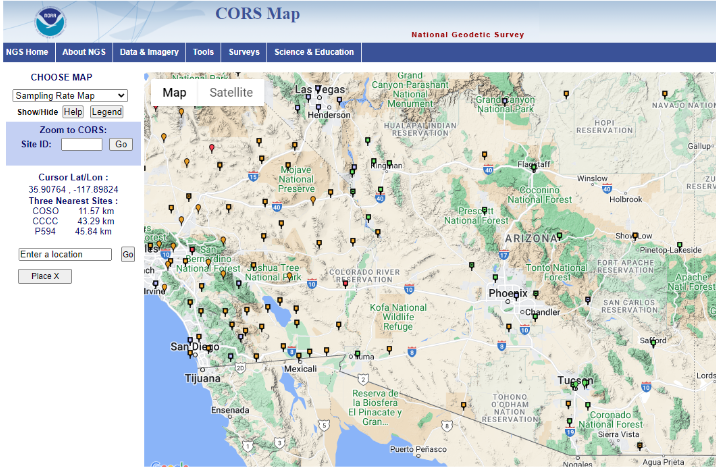Click the National Geodetic Survey heading
Viewport: 716px width, 473px height.
click(468, 35)
